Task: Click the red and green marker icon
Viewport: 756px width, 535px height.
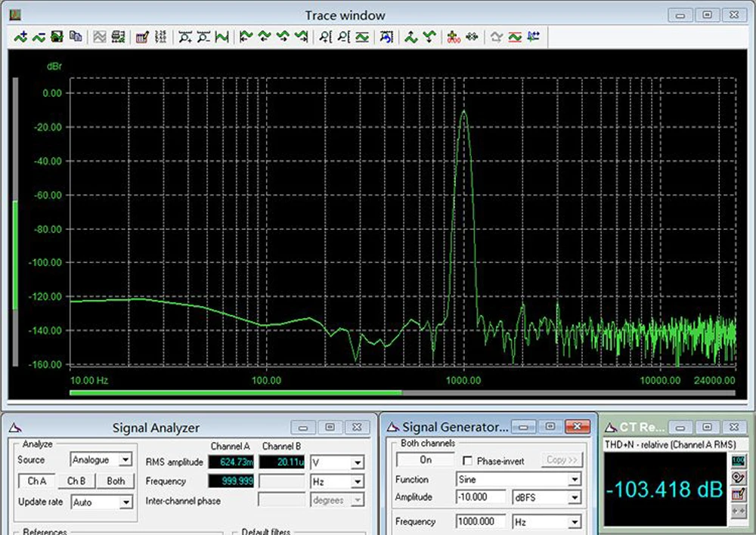Action: (454, 36)
